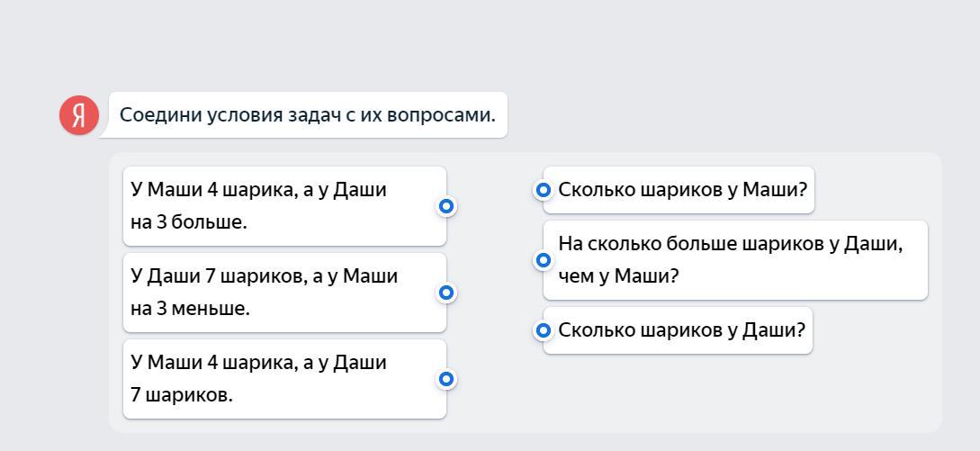
Task: Choose the question "Сколько шариков у Маши?"
Action: (x=683, y=190)
